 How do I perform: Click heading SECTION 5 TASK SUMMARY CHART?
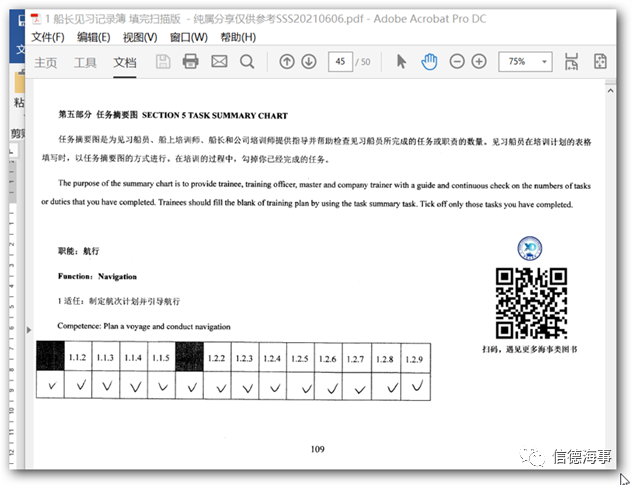tap(215, 116)
